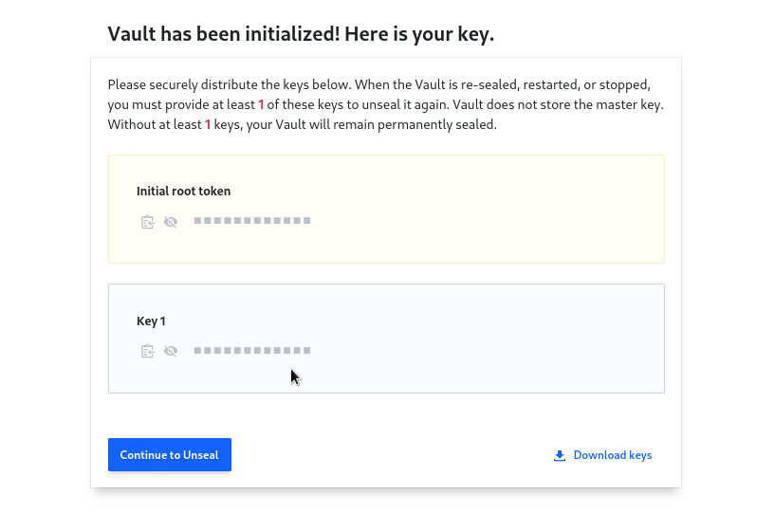Show the hidden Key 1 value
Screen dimensions: 775x532
coord(171,351)
